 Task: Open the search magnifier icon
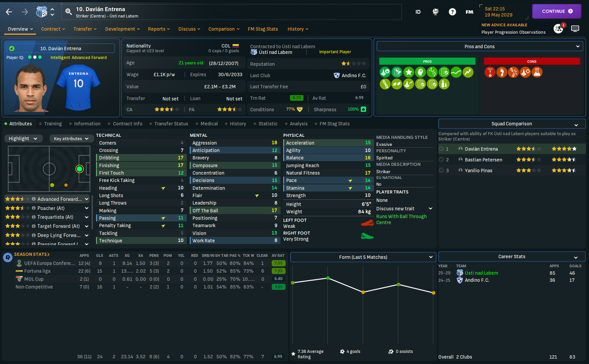click(x=68, y=12)
